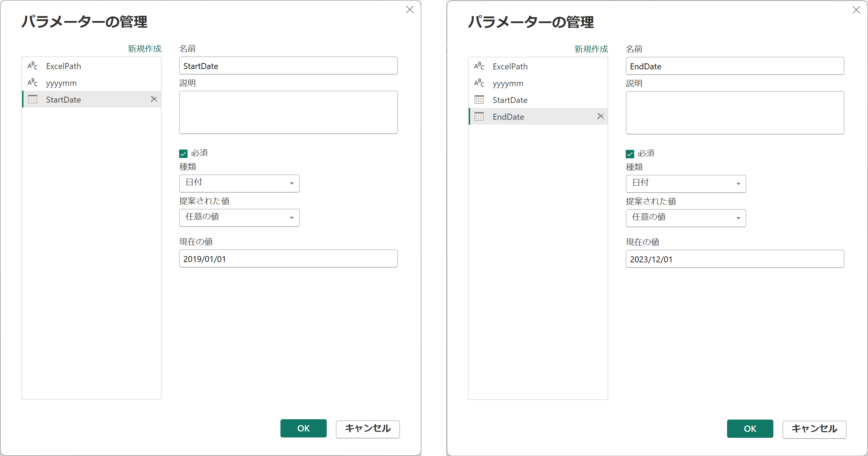
Task: Click 新規作成 link in left dialog
Action: (144, 49)
